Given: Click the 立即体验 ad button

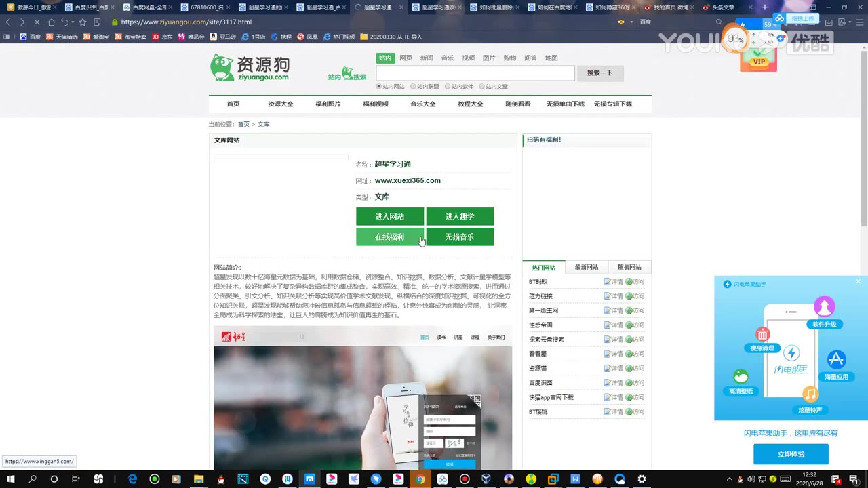Looking at the screenshot, I should coord(791,454).
